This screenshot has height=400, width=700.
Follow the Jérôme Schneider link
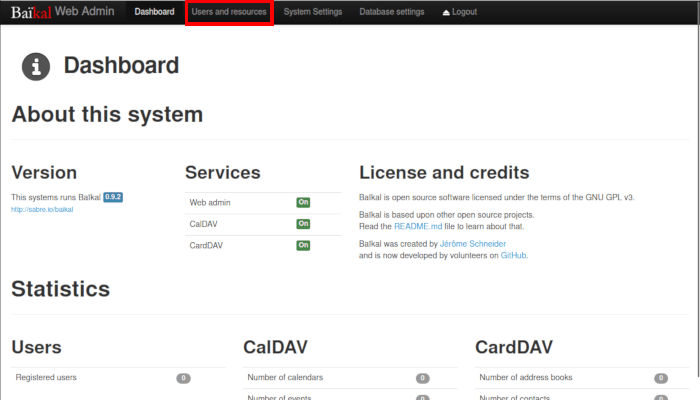(x=472, y=243)
